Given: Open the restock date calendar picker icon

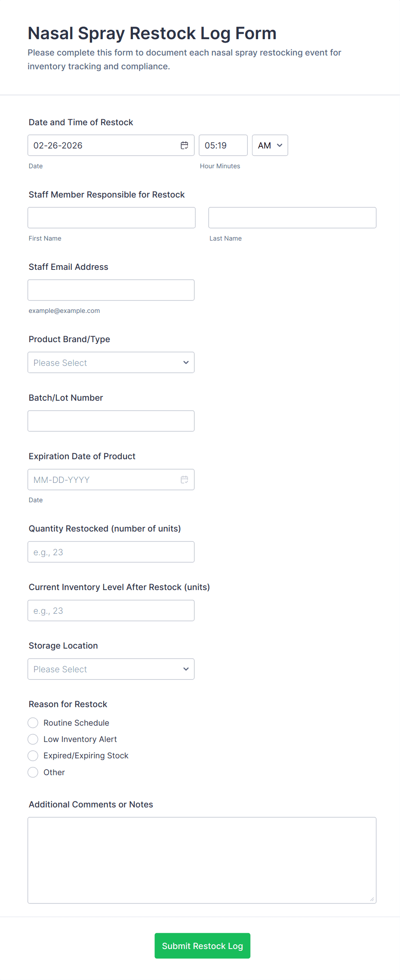Looking at the screenshot, I should click(x=184, y=145).
